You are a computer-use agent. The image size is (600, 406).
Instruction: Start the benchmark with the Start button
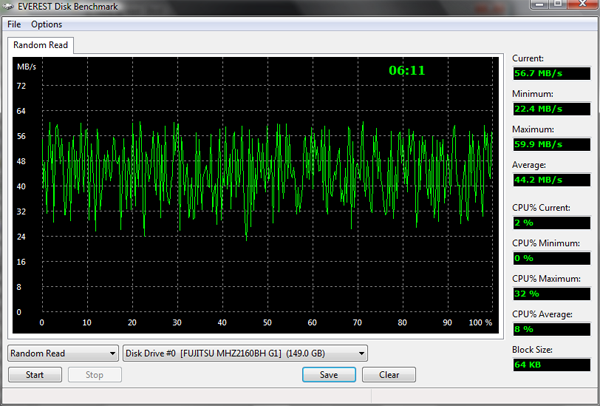coord(35,375)
